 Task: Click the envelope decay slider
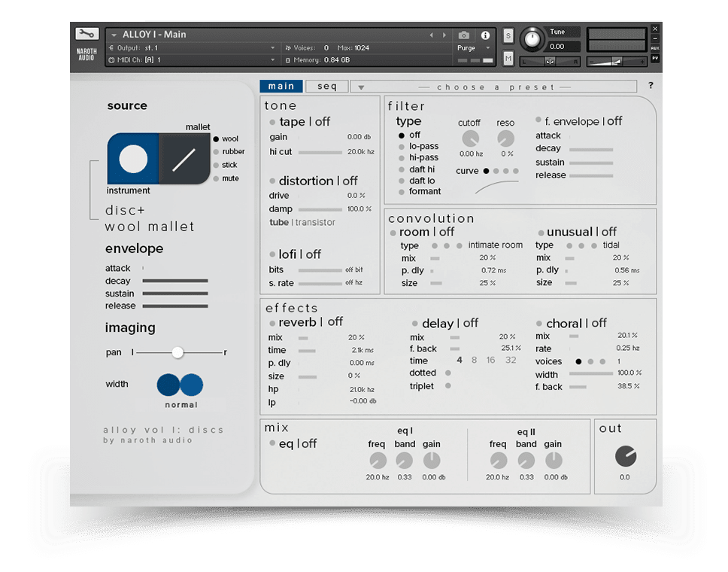pos(175,281)
